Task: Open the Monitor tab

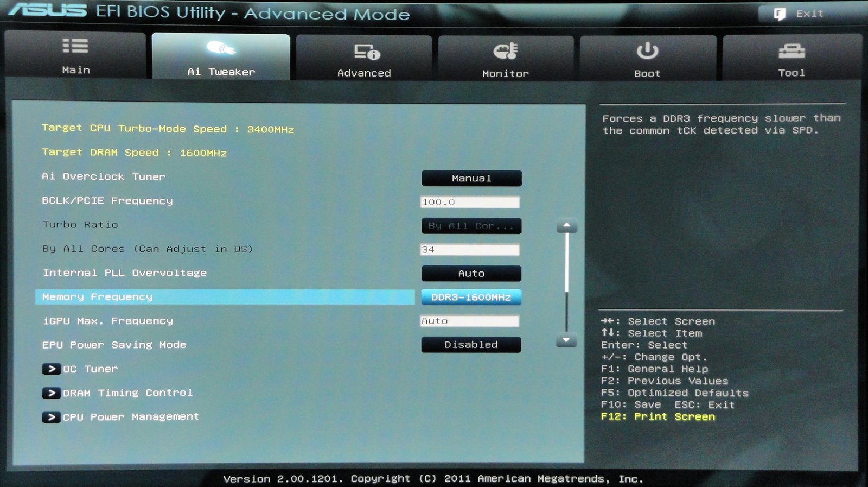Action: 506,58
